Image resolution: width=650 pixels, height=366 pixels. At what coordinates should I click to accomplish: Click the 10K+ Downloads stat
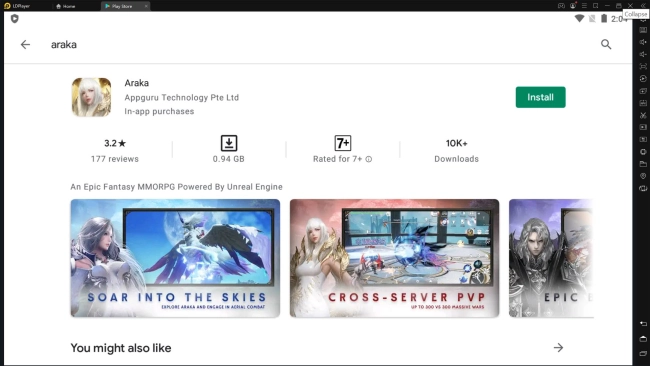(456, 150)
